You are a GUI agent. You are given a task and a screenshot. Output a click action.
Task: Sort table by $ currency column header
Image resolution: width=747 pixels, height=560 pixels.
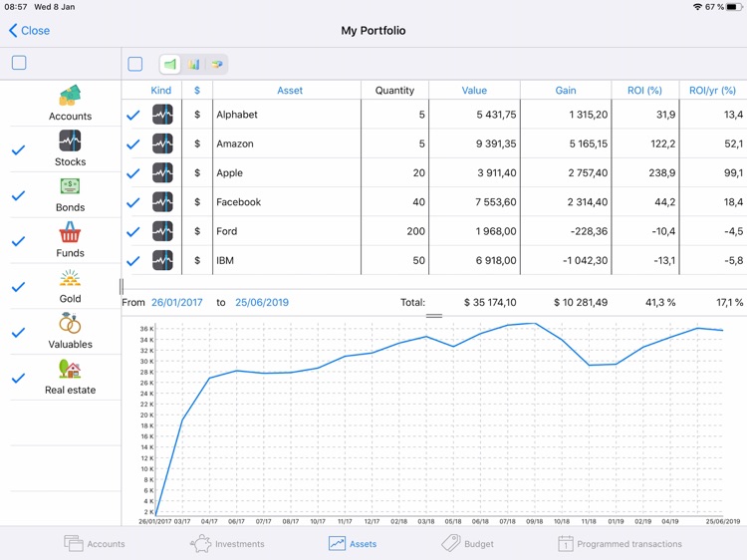[197, 90]
